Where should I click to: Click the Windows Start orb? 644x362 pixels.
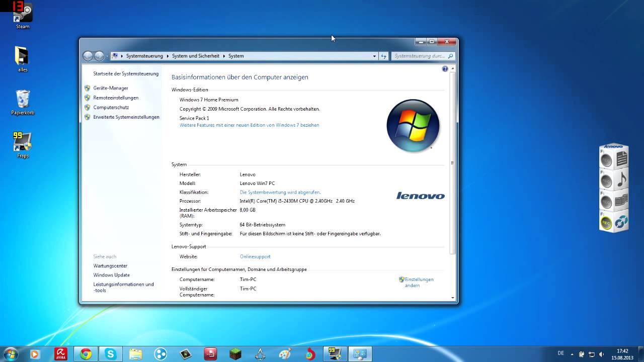coord(10,354)
